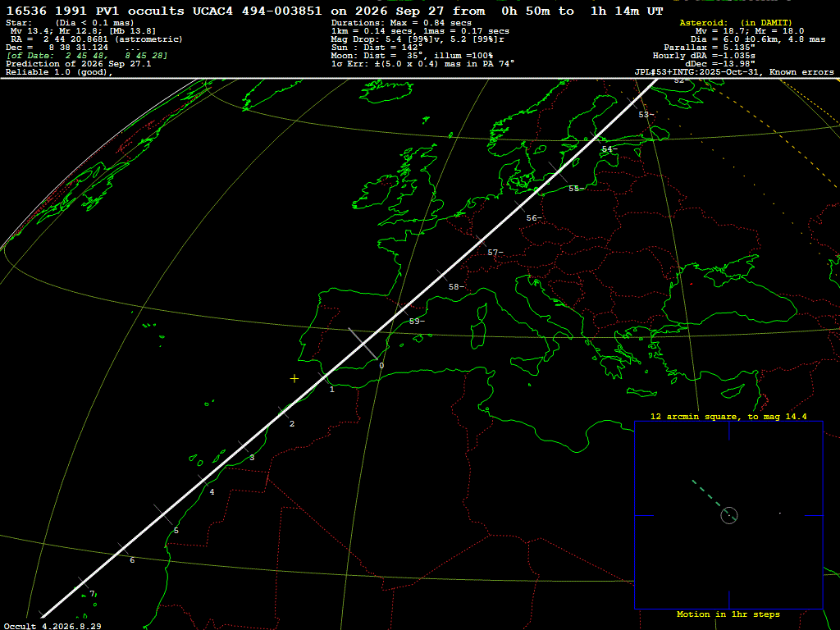Click the green 'of Date' coordinates line
This screenshot has width=840, height=630.
(x=87, y=56)
